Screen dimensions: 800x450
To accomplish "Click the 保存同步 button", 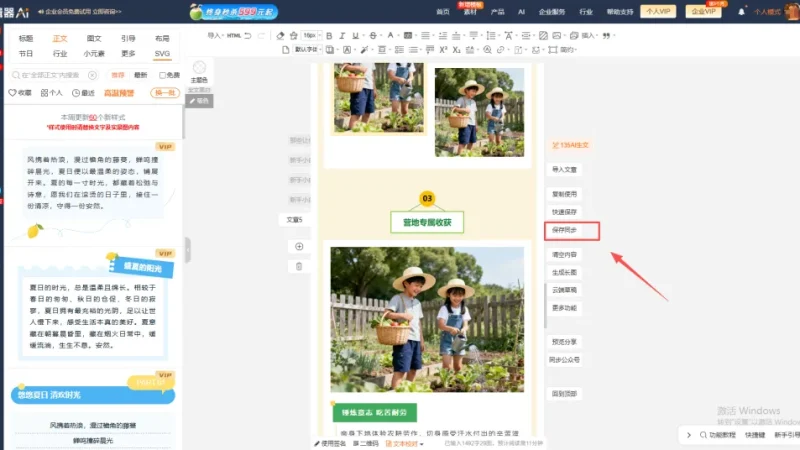I will [572, 231].
